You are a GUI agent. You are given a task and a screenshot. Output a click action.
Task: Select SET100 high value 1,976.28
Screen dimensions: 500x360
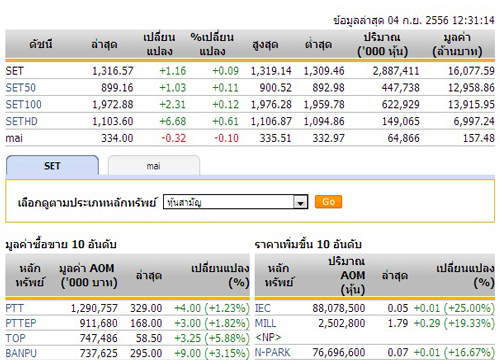(271, 104)
